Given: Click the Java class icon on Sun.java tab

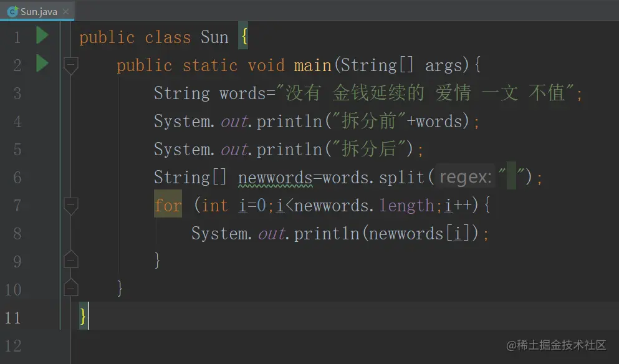Looking at the screenshot, I should pyautogui.click(x=12, y=11).
